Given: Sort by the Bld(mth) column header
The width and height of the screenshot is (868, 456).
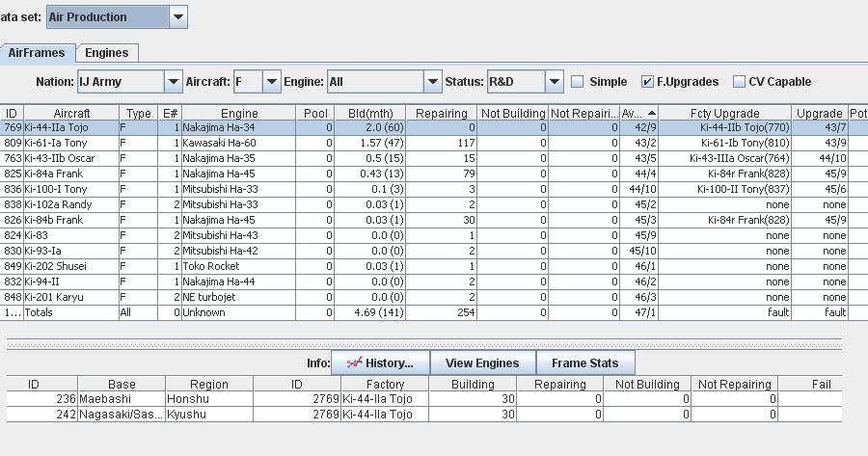Looking at the screenshot, I should [x=369, y=113].
